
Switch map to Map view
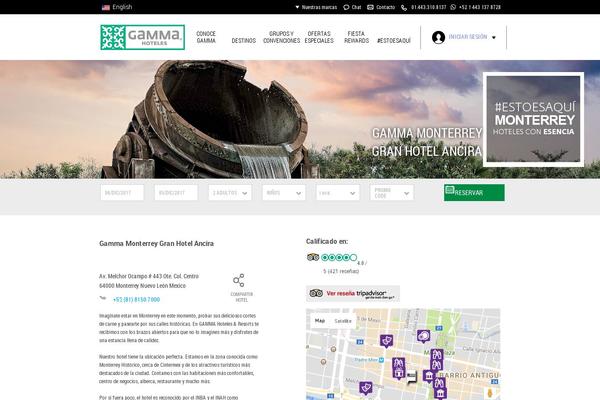coord(320,321)
